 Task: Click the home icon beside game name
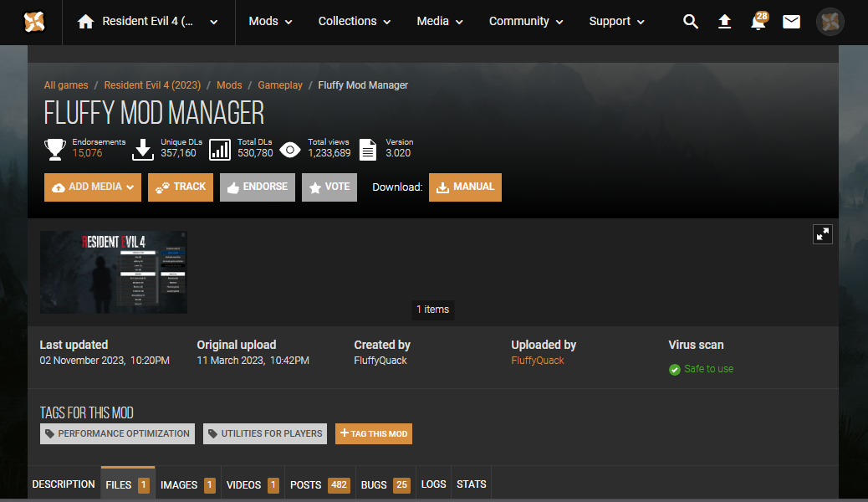click(85, 22)
